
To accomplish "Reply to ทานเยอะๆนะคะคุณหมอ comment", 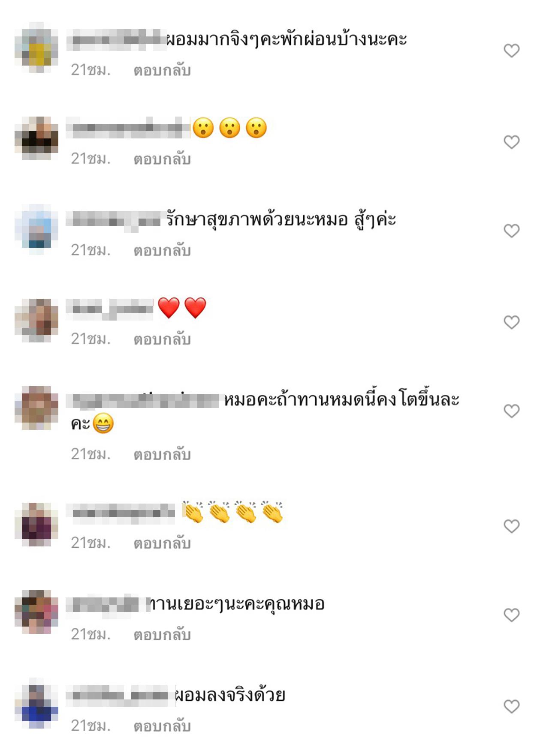I will (x=162, y=634).
